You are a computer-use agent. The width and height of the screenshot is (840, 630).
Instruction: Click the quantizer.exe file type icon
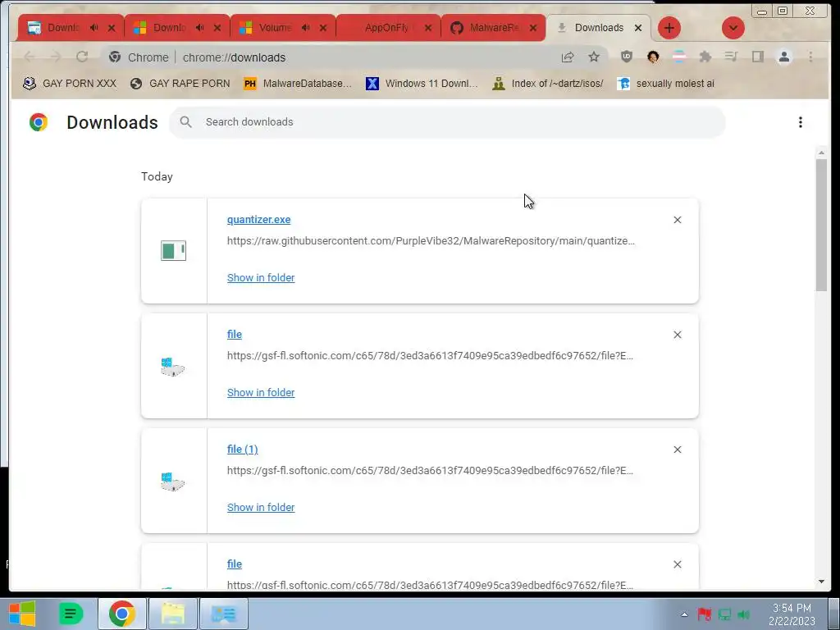click(x=174, y=251)
